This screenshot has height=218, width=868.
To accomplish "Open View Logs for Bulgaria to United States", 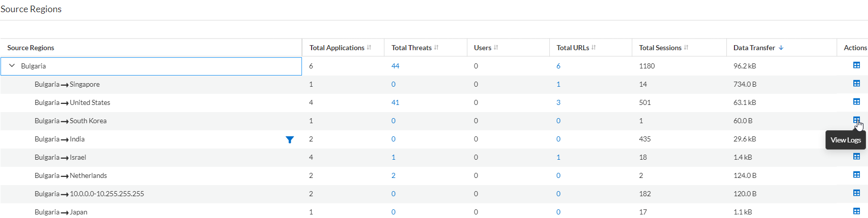I will point(856,102).
